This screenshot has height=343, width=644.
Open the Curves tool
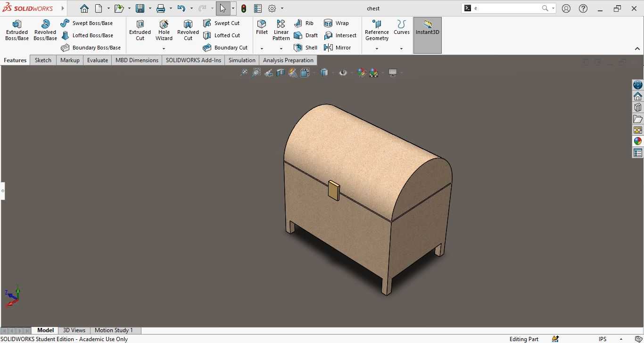pyautogui.click(x=402, y=27)
